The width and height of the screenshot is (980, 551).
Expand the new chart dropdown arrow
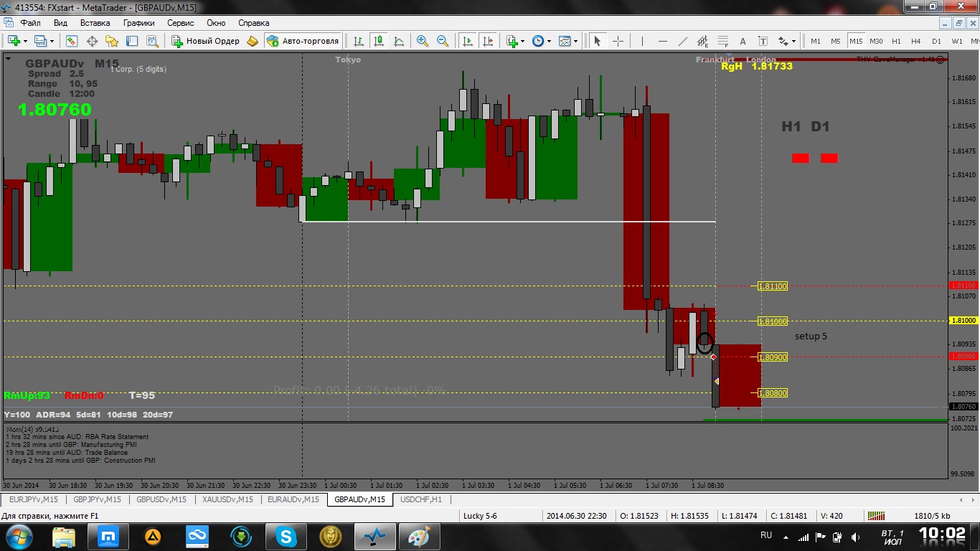point(26,41)
